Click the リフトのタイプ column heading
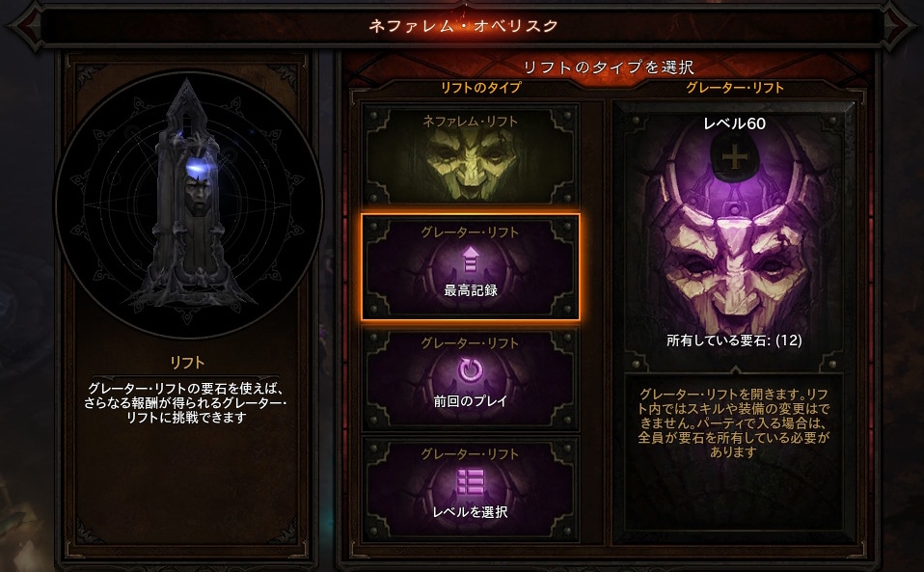924x572 pixels. (481, 88)
